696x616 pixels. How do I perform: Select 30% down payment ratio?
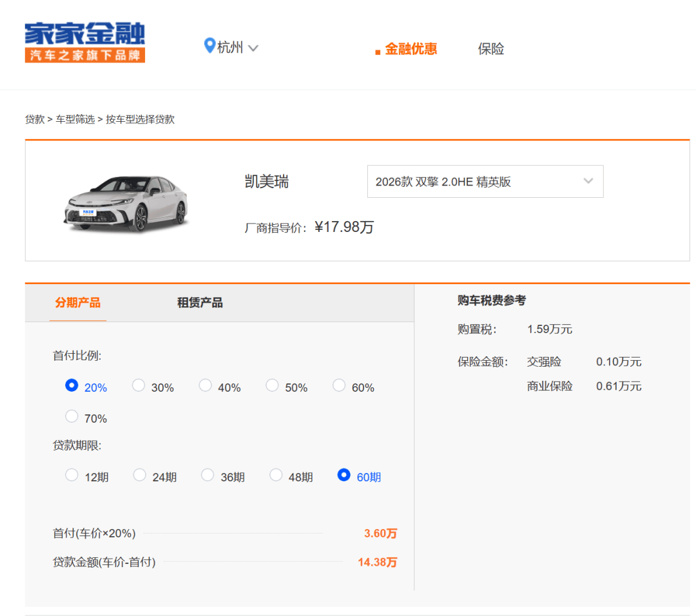click(x=139, y=385)
